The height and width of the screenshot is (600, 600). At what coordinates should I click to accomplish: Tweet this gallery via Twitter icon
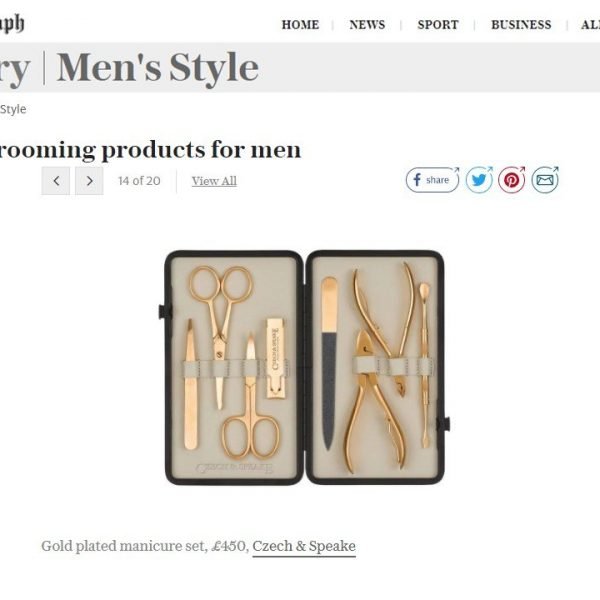coord(479,180)
